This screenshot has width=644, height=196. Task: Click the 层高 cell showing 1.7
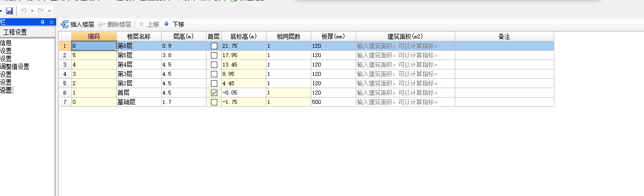pos(183,102)
